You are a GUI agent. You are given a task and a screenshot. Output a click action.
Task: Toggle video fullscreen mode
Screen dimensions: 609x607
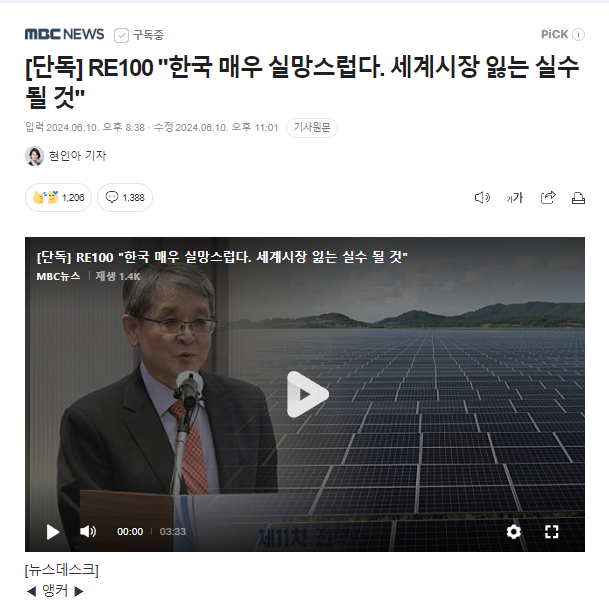pyautogui.click(x=552, y=532)
